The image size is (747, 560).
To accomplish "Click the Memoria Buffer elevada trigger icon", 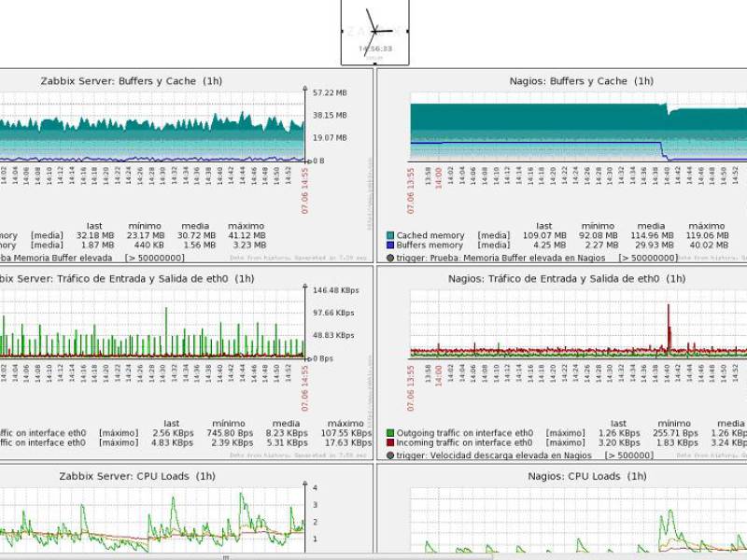I will (390, 259).
